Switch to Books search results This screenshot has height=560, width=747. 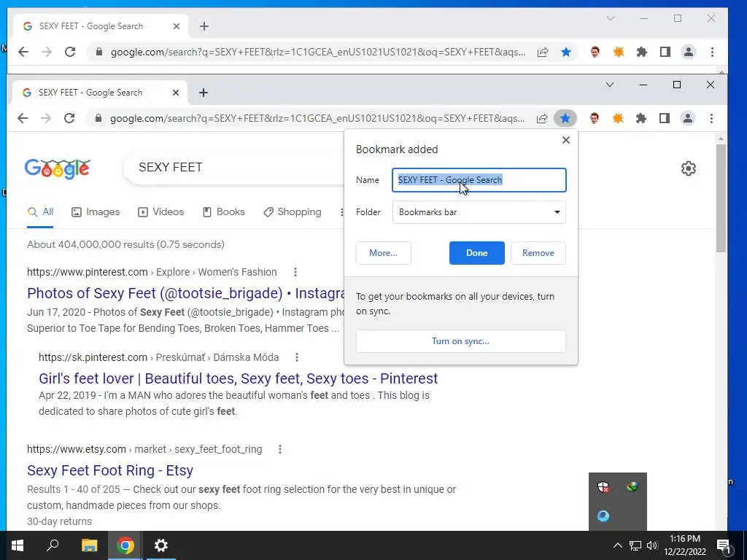(x=223, y=212)
